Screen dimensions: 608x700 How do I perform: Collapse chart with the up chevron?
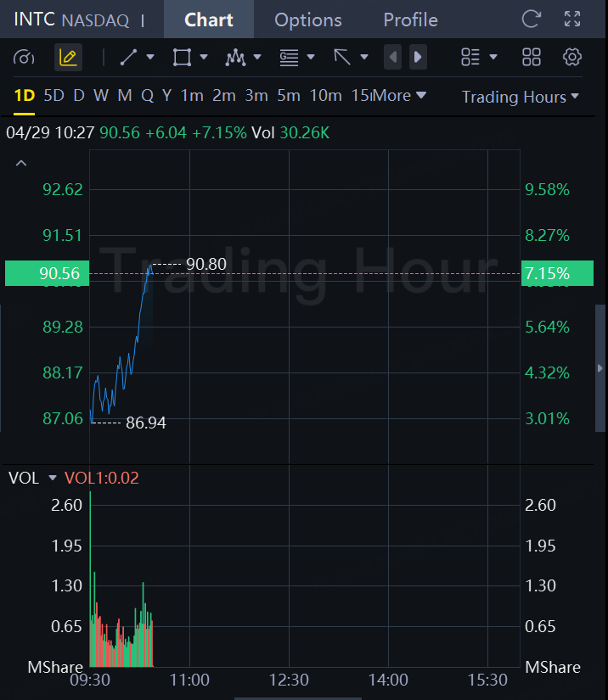pos(21,164)
